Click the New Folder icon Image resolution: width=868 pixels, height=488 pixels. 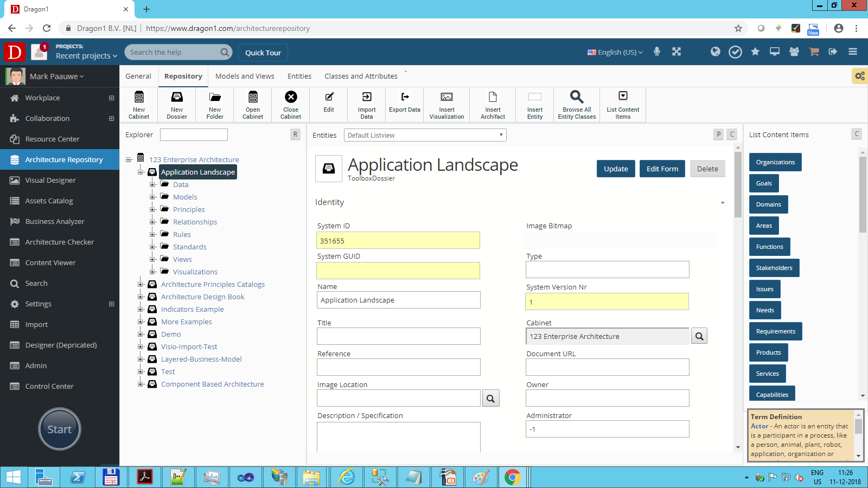tap(215, 97)
